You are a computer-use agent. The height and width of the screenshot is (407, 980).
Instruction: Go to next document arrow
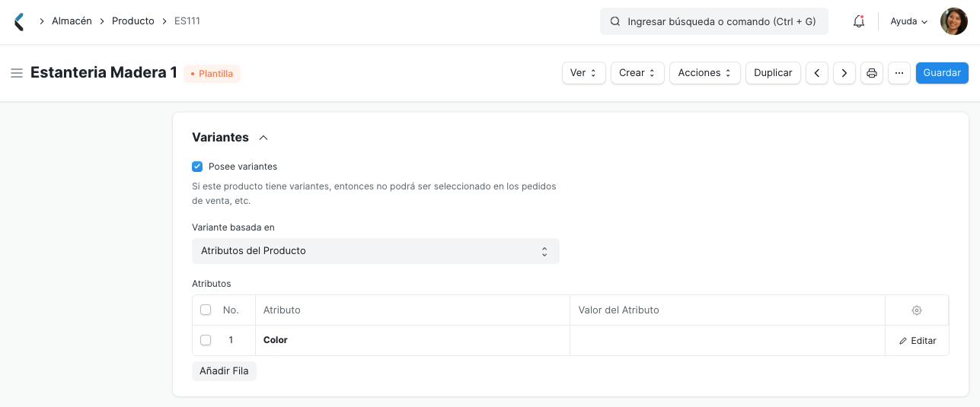pos(844,73)
